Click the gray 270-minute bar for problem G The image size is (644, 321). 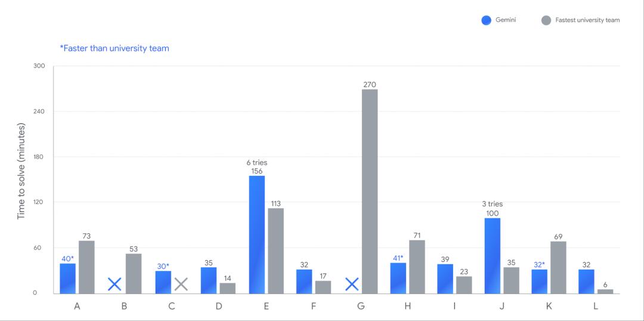click(x=370, y=191)
